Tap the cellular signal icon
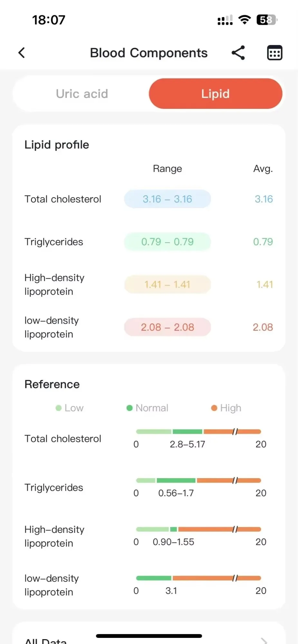The image size is (298, 644). tap(225, 20)
